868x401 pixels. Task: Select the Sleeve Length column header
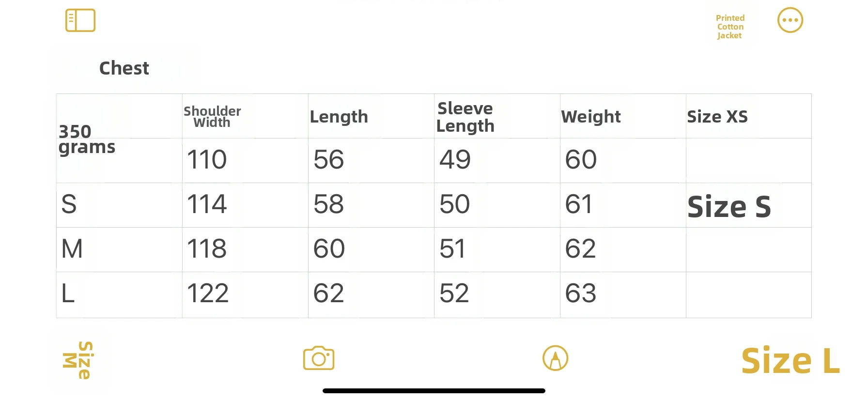[x=465, y=117]
